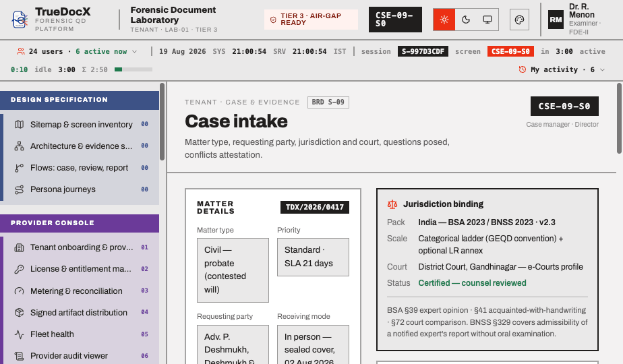This screenshot has height=364, width=623.
Task: Click the Flows branch icon
Action: [x=19, y=168]
